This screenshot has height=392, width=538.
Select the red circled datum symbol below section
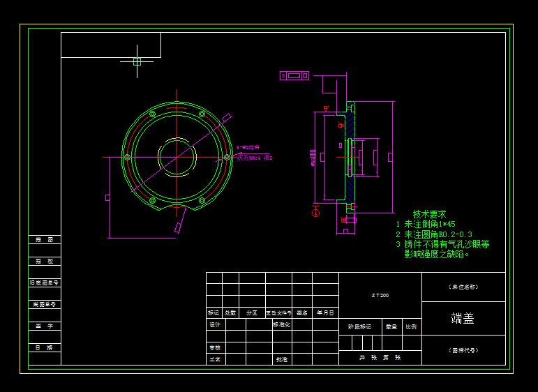(x=315, y=213)
